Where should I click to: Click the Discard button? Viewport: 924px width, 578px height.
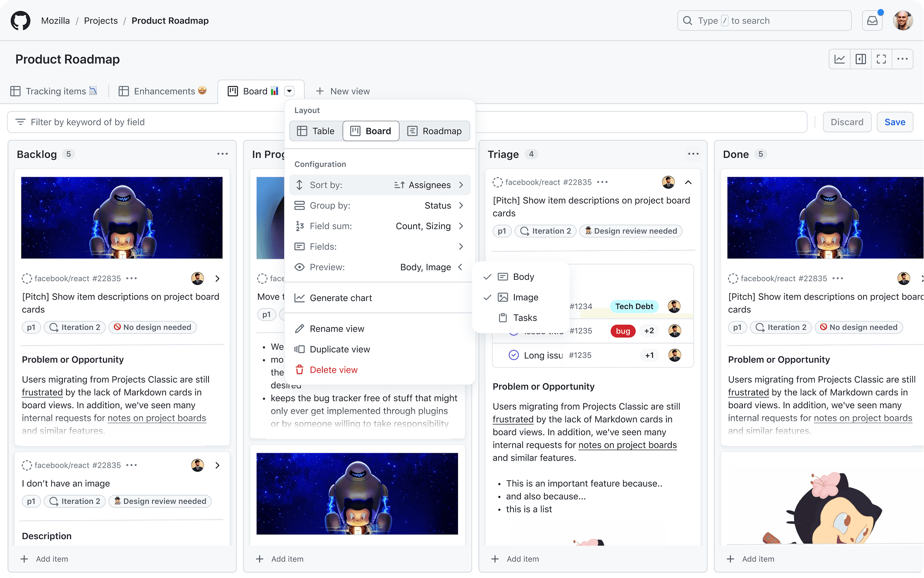point(847,122)
